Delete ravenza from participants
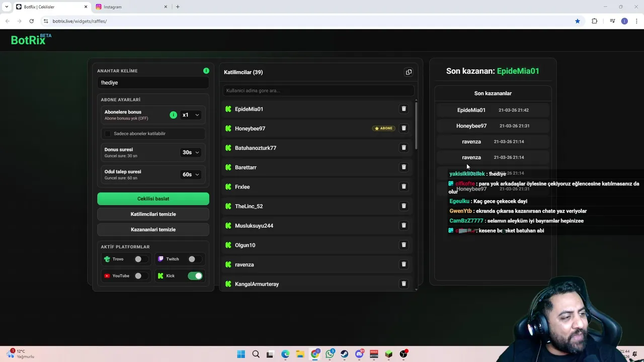Viewport: 644px width, 362px height. coord(404,264)
